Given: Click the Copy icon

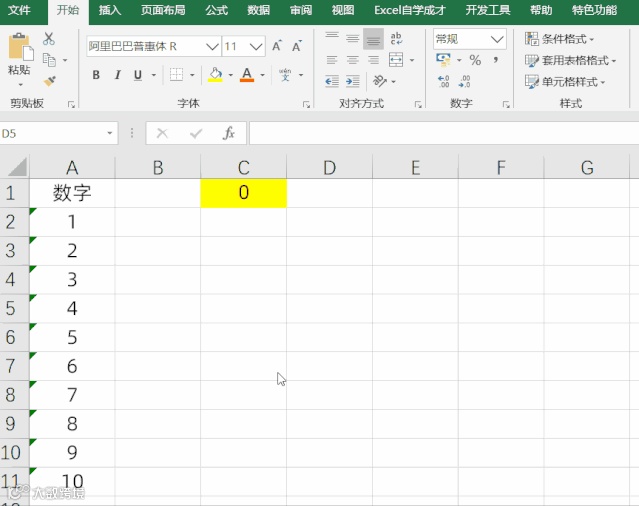Looking at the screenshot, I should click(x=49, y=60).
